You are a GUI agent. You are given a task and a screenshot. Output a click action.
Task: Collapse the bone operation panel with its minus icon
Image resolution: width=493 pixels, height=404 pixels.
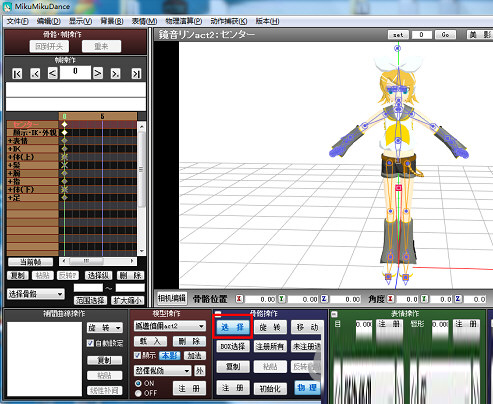click(218, 314)
